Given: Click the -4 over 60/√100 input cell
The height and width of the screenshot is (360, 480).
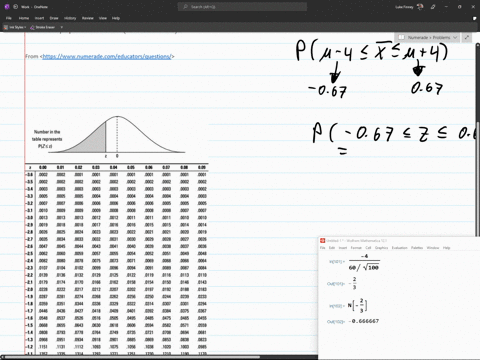Looking at the screenshot, I should click(x=364, y=262).
